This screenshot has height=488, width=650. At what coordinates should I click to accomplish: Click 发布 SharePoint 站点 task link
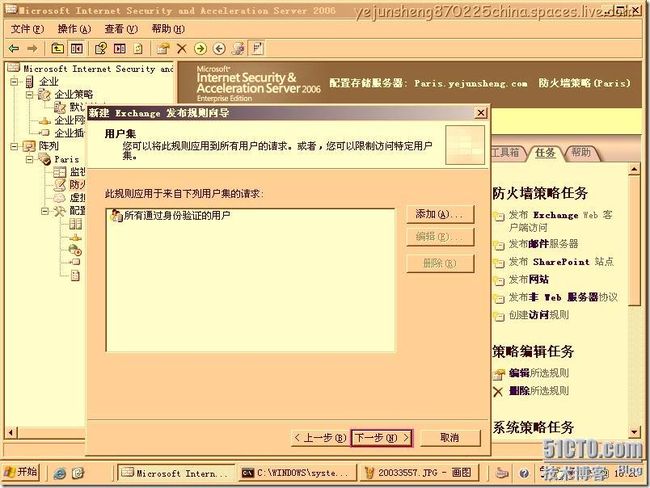pyautogui.click(x=561, y=262)
